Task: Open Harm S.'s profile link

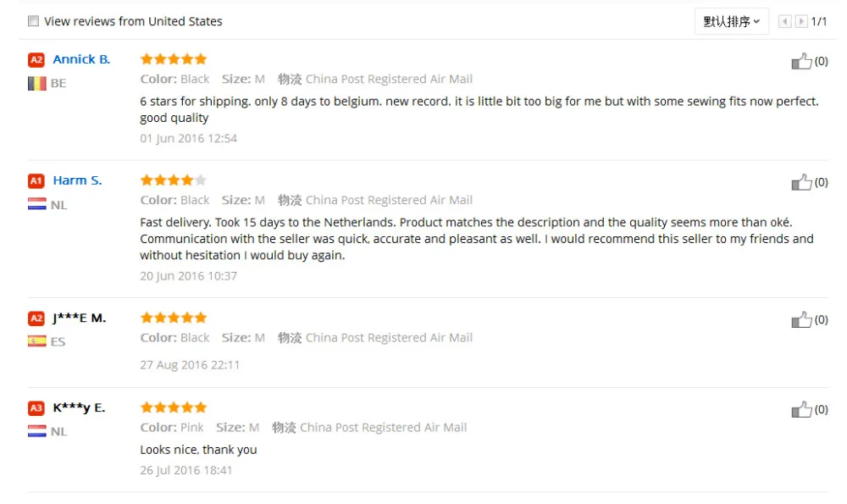Action: [x=77, y=180]
